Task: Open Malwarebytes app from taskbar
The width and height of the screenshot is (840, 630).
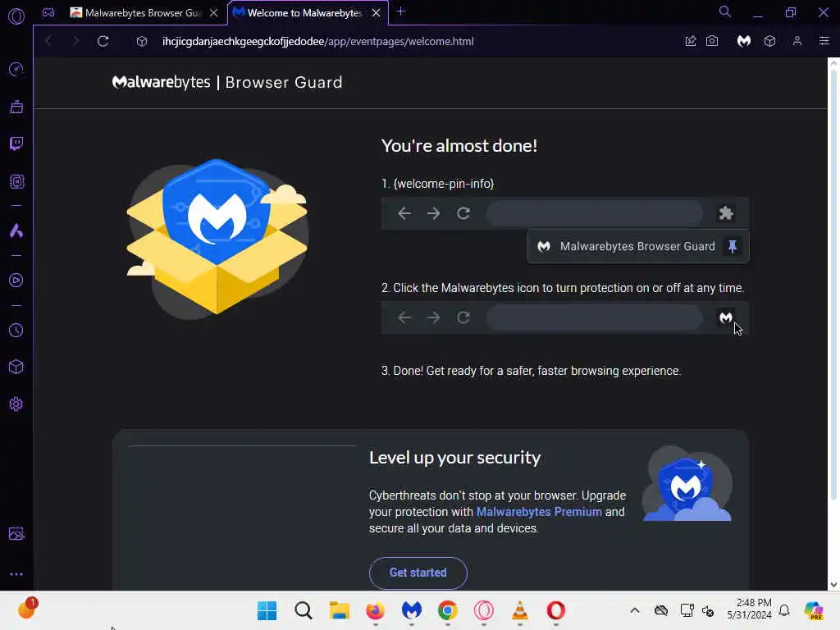Action: (x=412, y=610)
